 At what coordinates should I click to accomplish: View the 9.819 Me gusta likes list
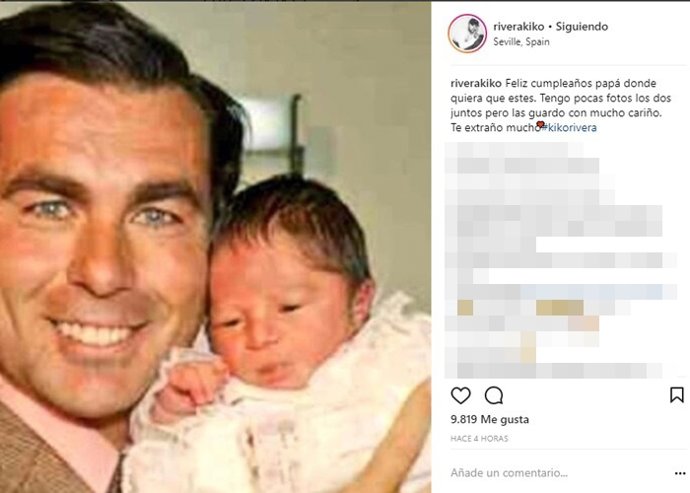pyautogui.click(x=489, y=419)
